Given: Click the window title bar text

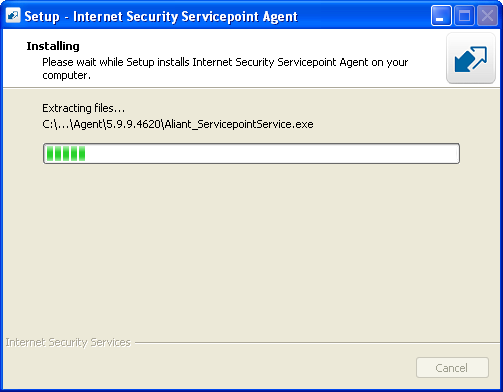Looking at the screenshot, I should 161,16.
